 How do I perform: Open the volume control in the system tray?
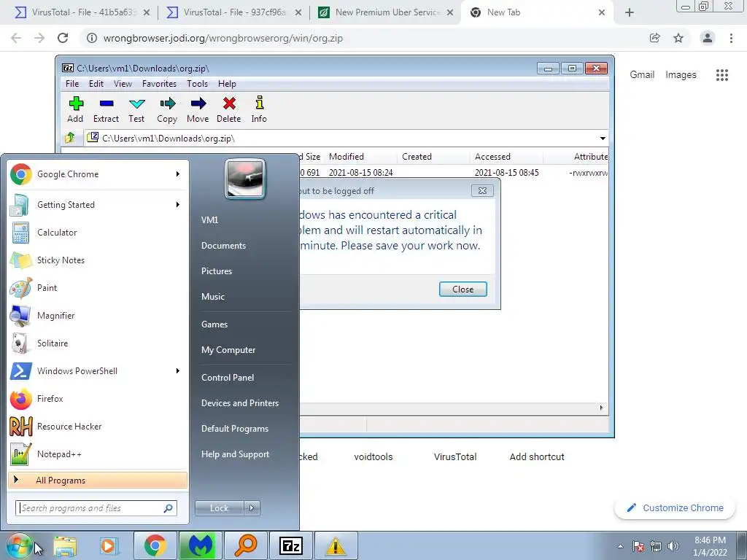673,546
